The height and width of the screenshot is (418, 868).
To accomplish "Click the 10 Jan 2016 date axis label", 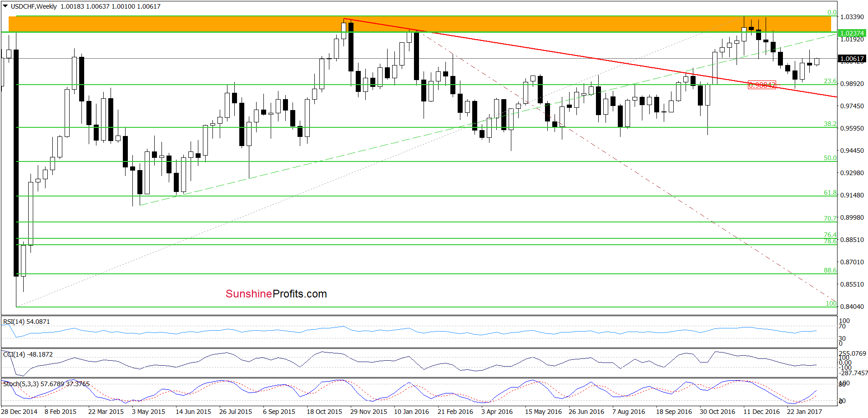I will tap(411, 412).
